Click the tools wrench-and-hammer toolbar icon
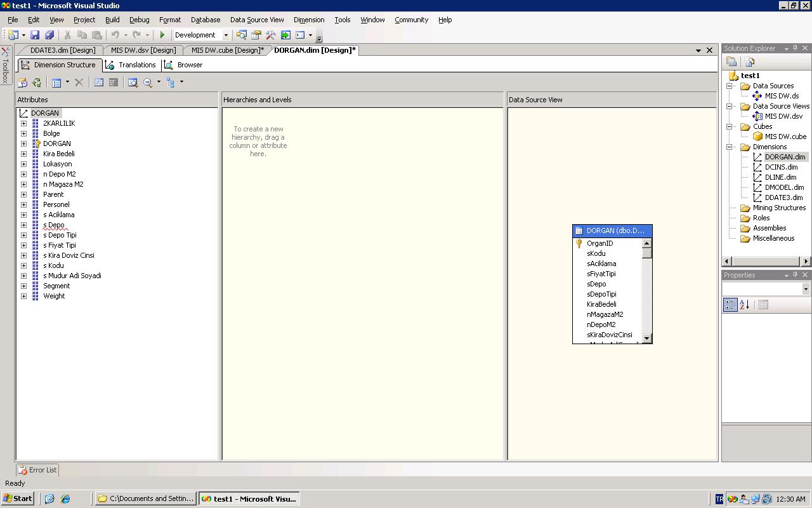The image size is (812, 508). (270, 35)
